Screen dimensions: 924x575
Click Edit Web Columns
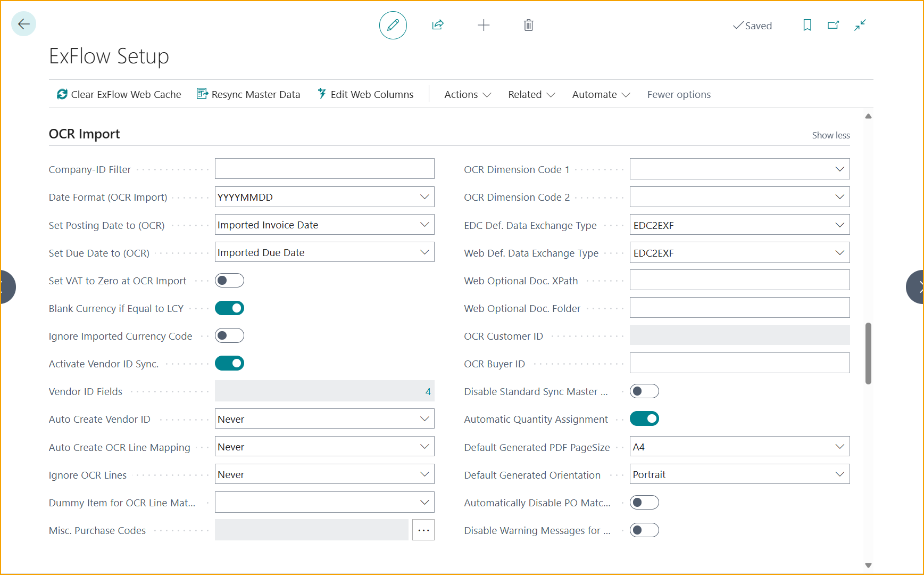click(x=365, y=94)
